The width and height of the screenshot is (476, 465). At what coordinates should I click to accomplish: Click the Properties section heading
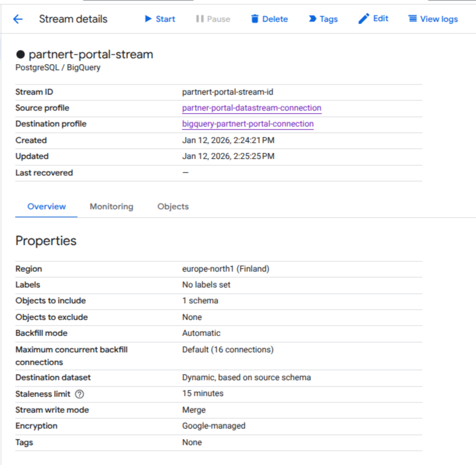pyautogui.click(x=46, y=241)
